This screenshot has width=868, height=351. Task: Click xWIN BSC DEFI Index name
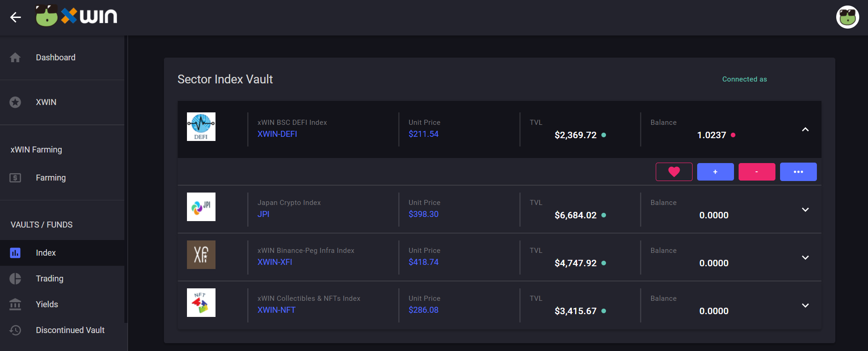point(292,123)
